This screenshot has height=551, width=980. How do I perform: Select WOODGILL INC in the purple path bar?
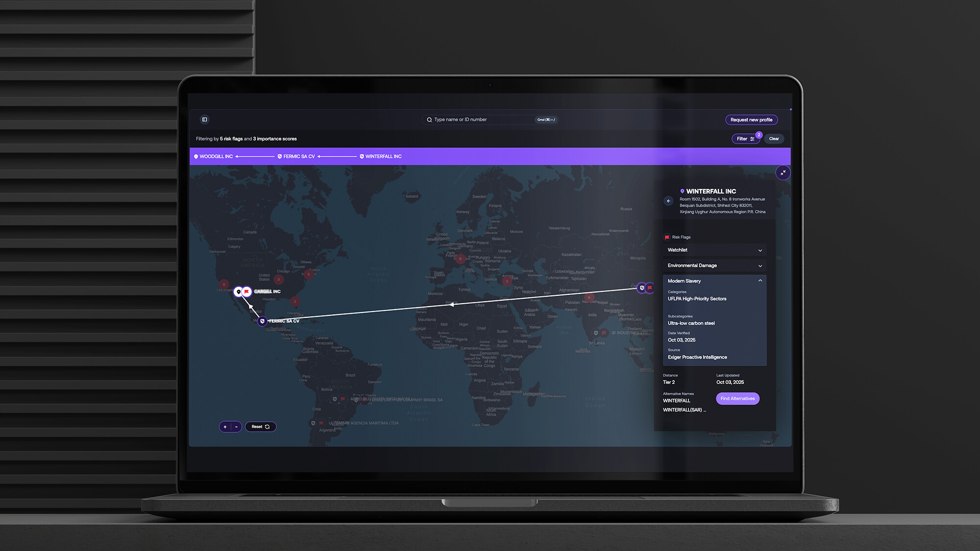point(216,157)
